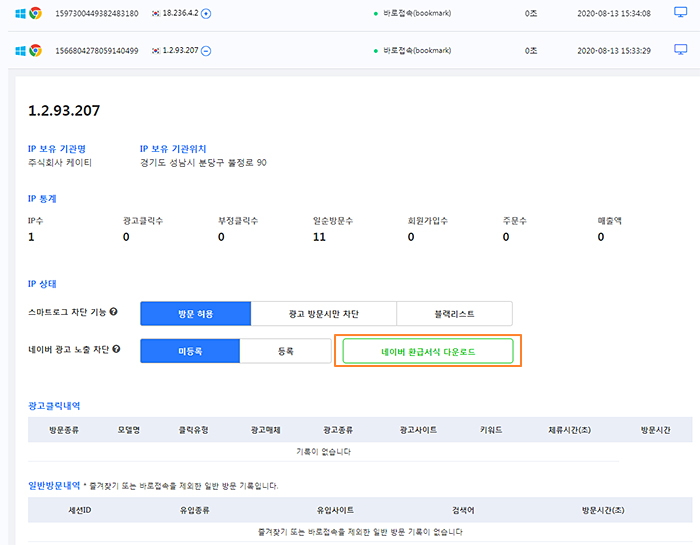This screenshot has width=700, height=545.
Task: Click 체류시간(초) column header
Action: click(x=570, y=430)
